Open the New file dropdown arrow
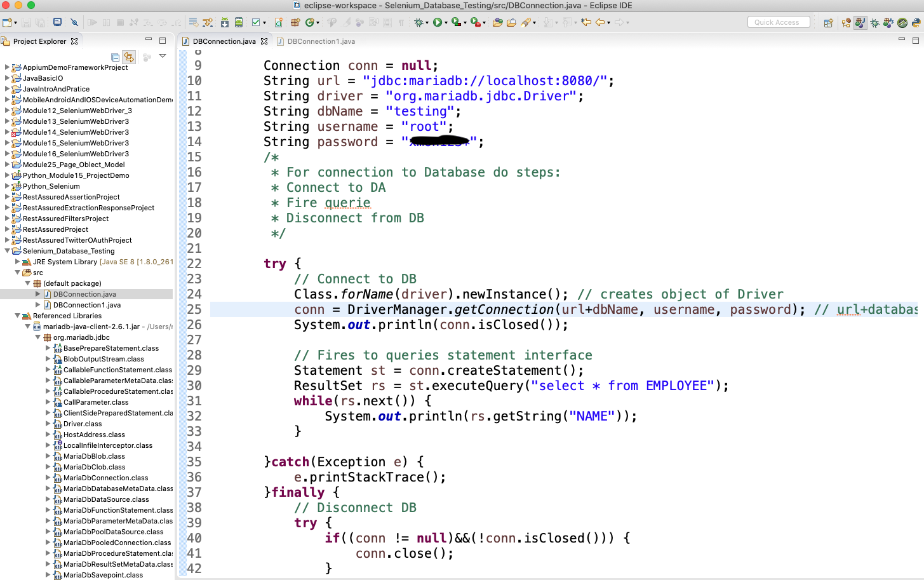 [x=15, y=23]
